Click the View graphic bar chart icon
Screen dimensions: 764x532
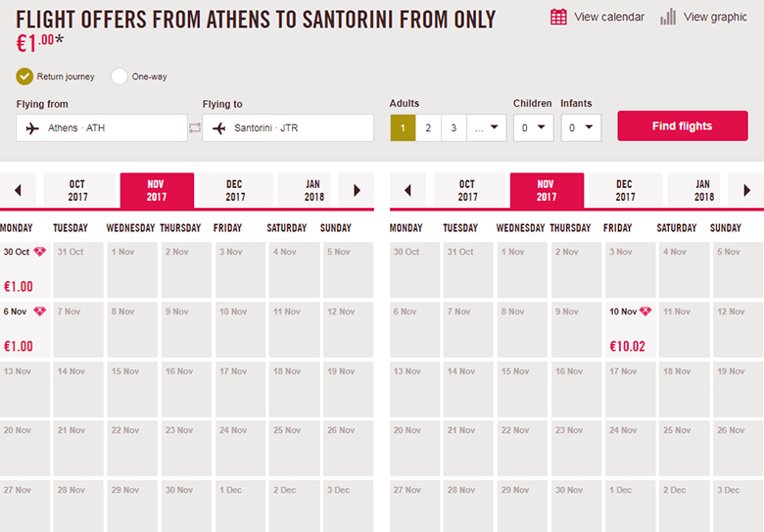click(x=668, y=17)
